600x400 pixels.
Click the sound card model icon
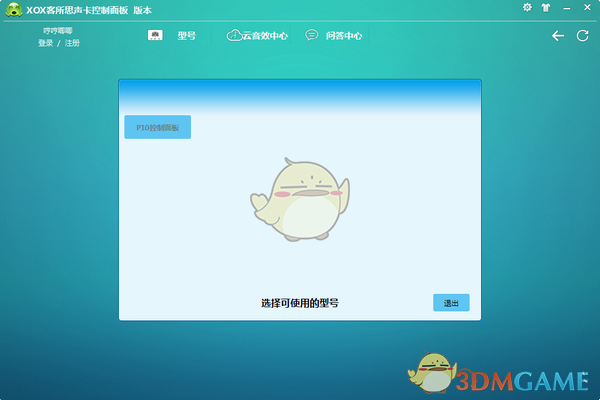(x=155, y=35)
